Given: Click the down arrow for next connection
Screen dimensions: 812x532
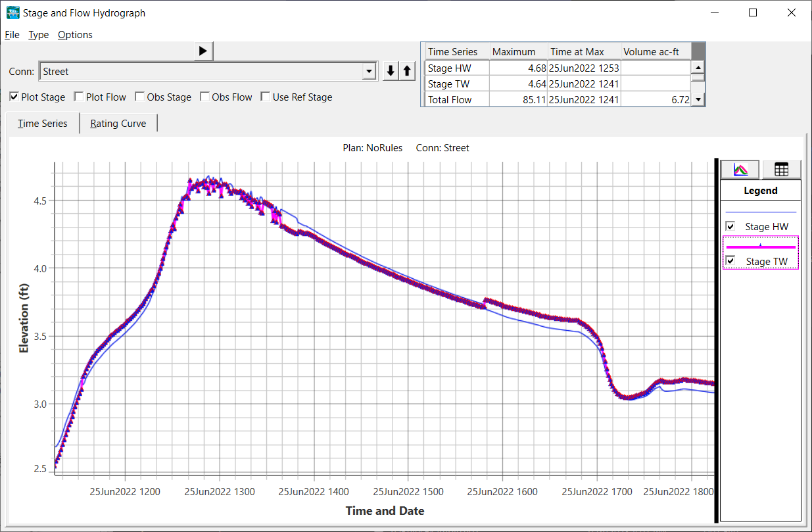Looking at the screenshot, I should click(x=391, y=71).
